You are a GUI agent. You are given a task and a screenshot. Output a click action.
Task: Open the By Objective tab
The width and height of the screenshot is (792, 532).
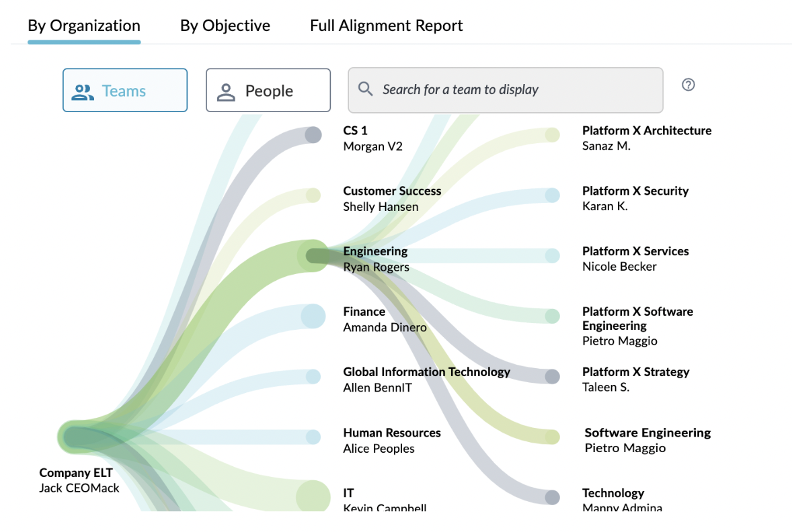pyautogui.click(x=225, y=26)
